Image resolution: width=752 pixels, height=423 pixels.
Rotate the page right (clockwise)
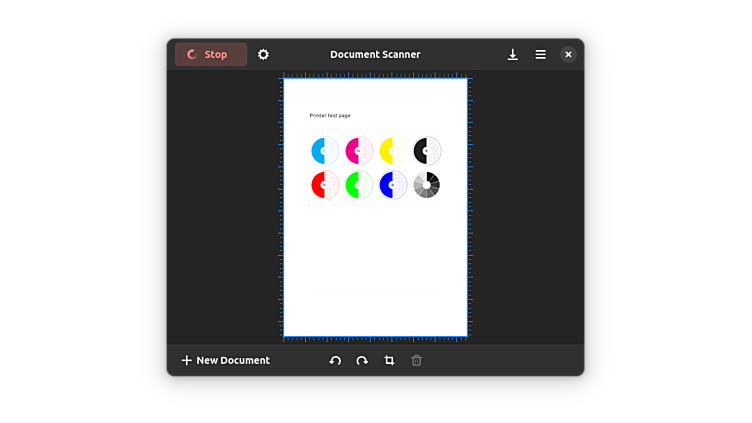pyautogui.click(x=362, y=360)
